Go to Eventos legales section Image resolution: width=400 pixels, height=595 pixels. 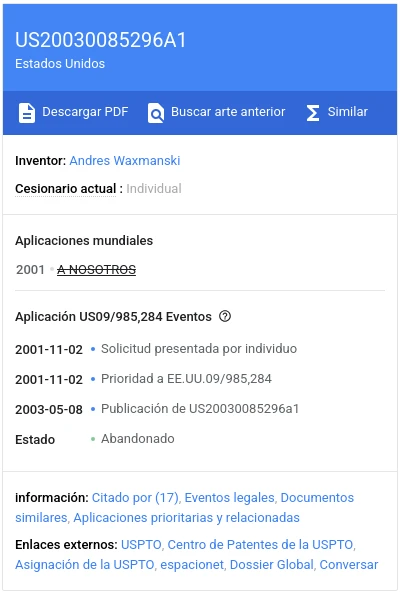tap(229, 497)
